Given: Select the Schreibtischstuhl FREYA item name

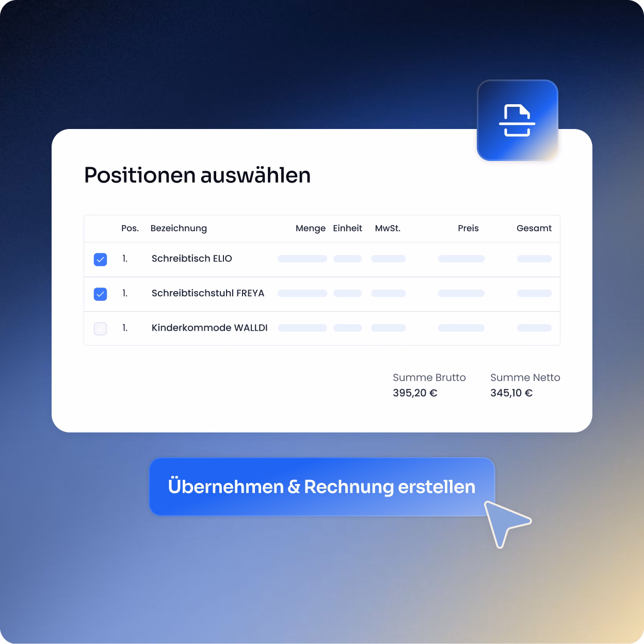Looking at the screenshot, I should click(208, 293).
